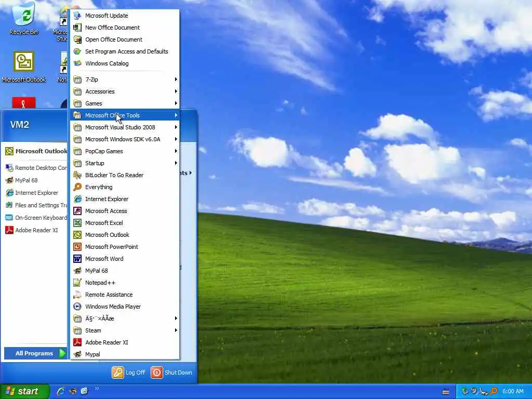Click the third Quick Launch icon
The height and width of the screenshot is (399, 532).
(84, 391)
